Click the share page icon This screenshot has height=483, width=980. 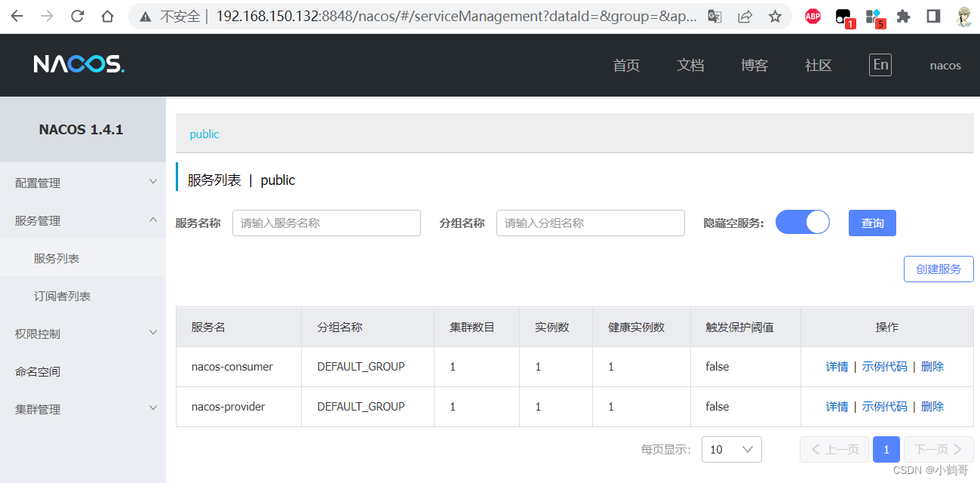745,17
